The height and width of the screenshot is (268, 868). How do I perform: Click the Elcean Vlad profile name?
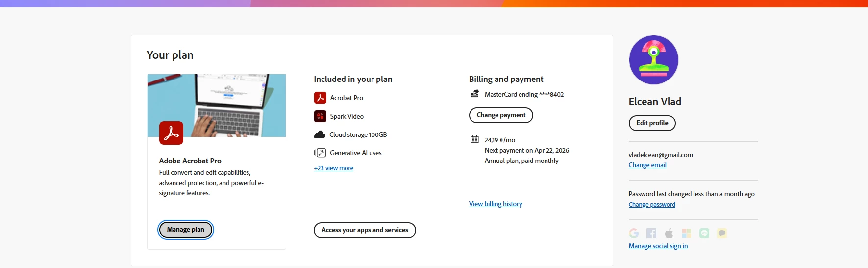[x=655, y=102]
